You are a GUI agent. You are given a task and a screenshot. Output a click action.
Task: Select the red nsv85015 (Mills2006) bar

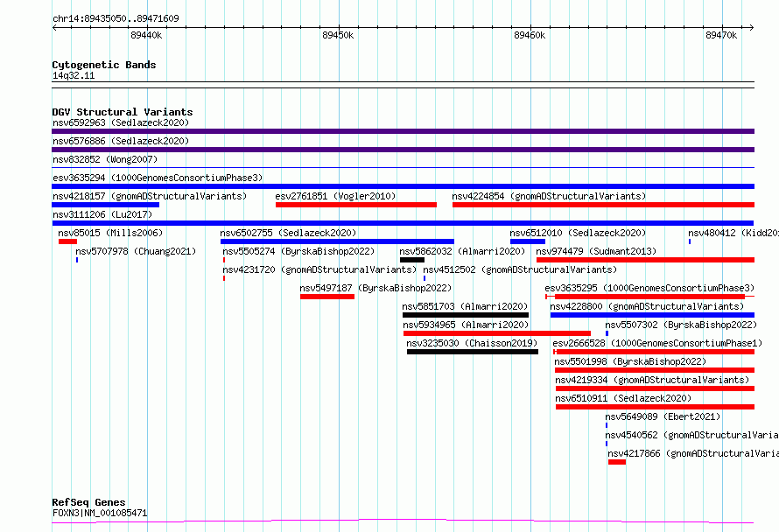67,241
